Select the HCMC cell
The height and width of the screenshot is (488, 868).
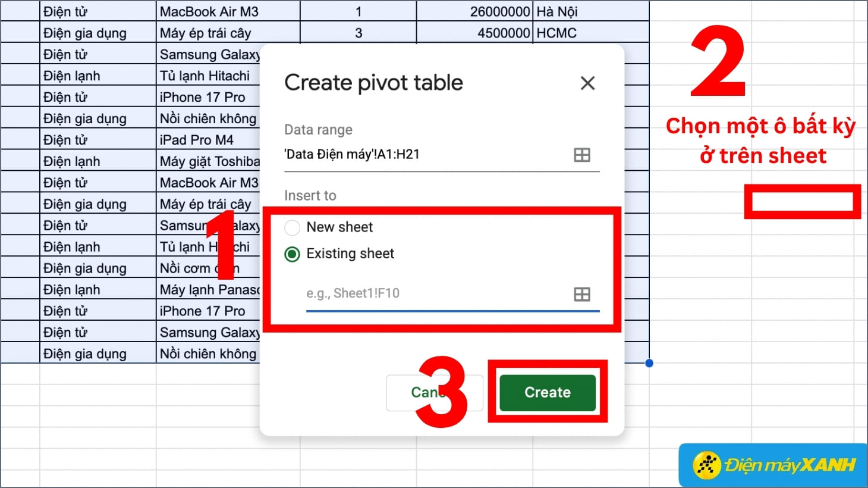591,33
